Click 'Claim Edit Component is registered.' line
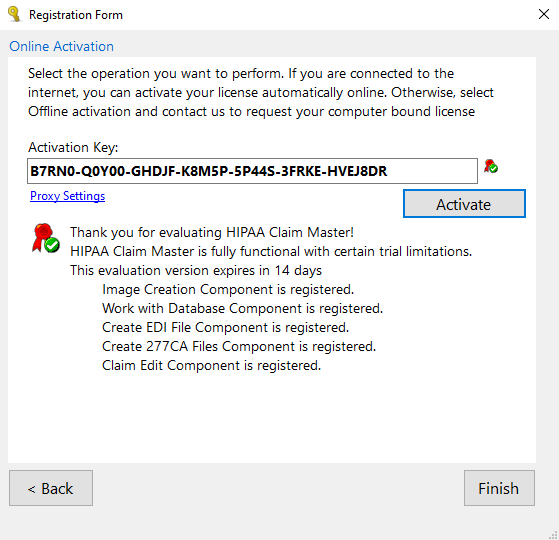 click(211, 365)
